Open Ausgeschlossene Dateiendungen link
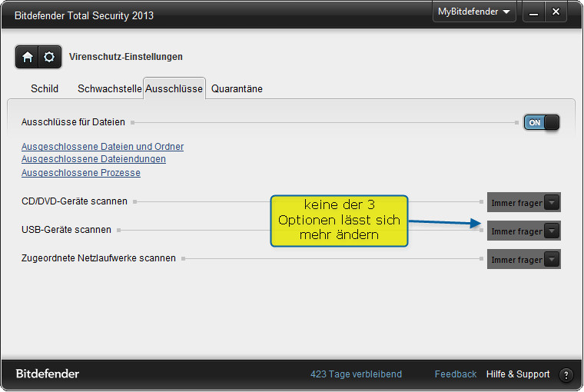This screenshot has width=584, height=392. tap(94, 159)
